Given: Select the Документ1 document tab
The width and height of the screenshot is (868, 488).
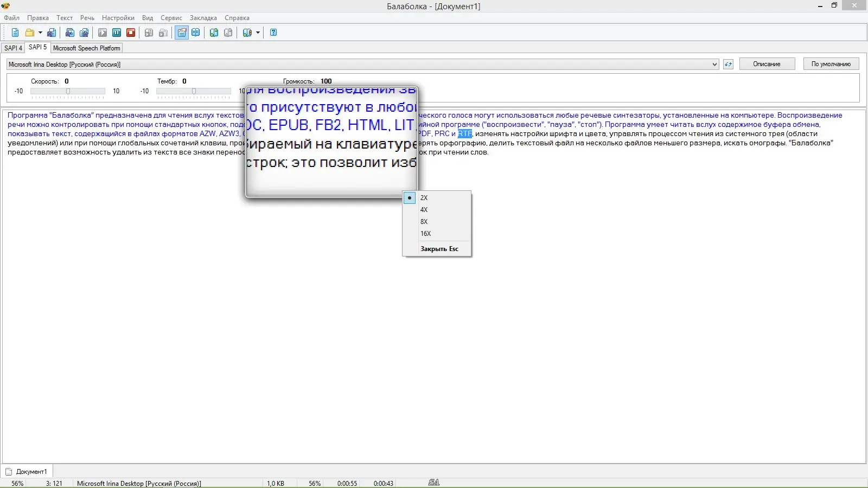Looking at the screenshot, I should point(27,472).
